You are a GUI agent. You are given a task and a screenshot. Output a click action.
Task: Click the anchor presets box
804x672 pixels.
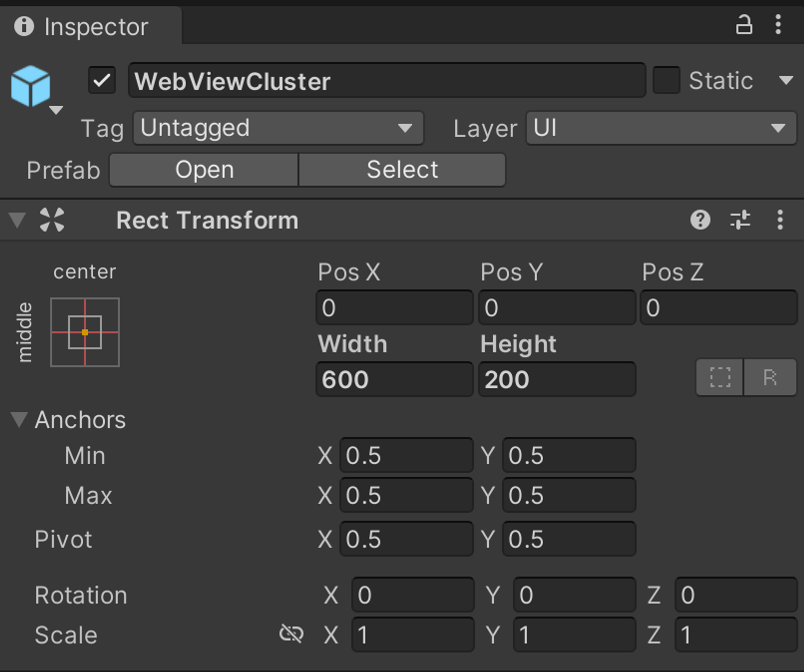pos(85,332)
